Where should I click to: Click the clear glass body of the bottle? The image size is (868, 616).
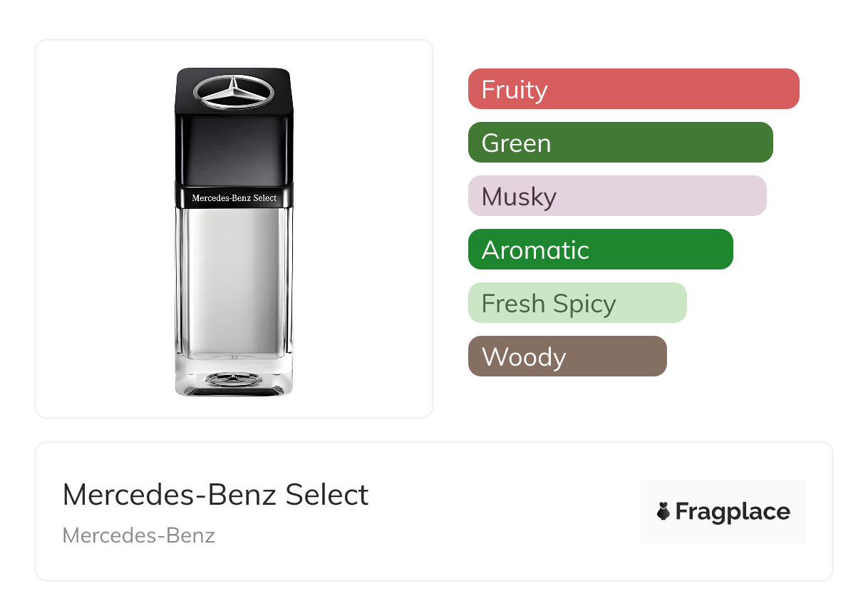(234, 281)
